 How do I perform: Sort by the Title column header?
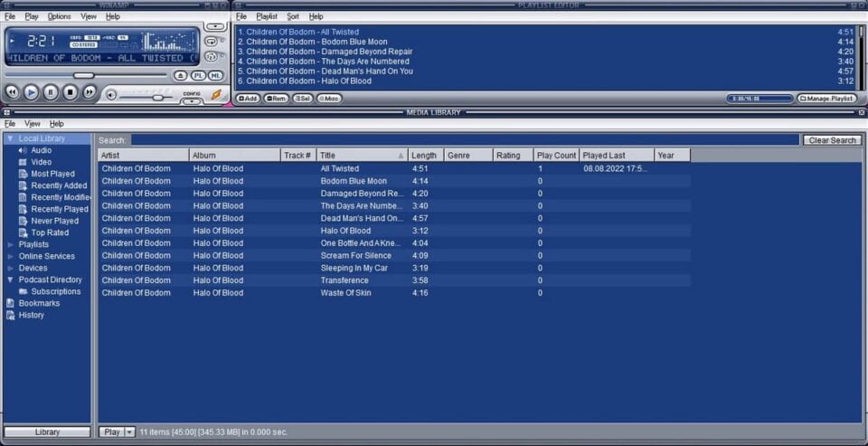362,156
